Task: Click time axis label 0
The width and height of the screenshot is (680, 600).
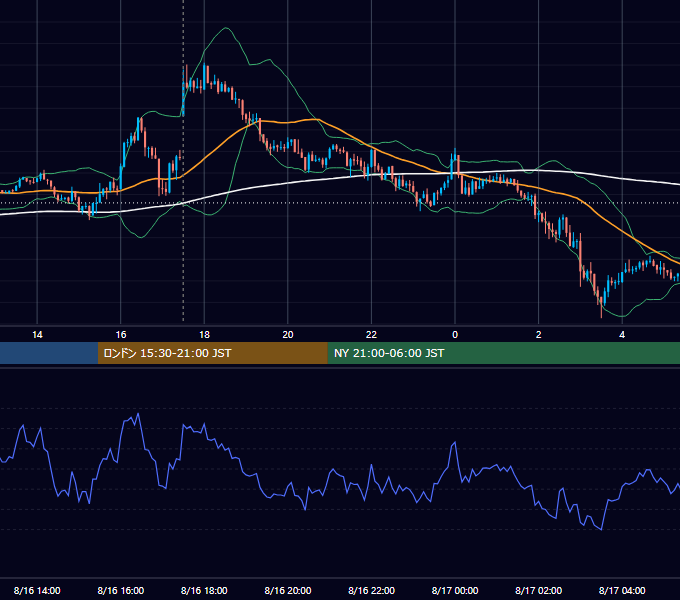Action: tap(455, 335)
